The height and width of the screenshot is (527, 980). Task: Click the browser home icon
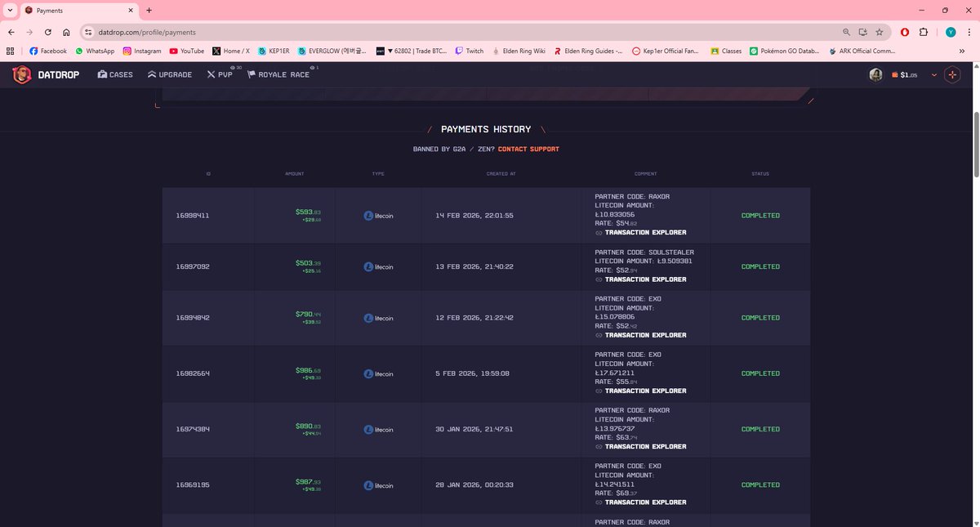click(66, 32)
